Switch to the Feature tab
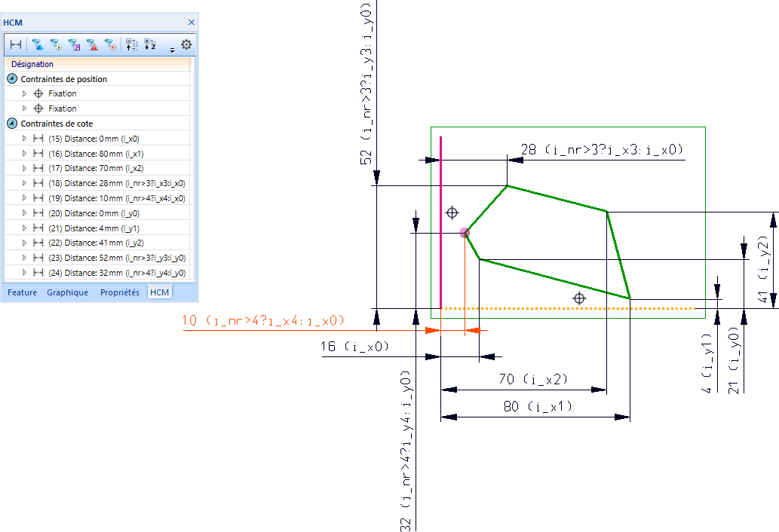The width and height of the screenshot is (779, 532). 23,292
